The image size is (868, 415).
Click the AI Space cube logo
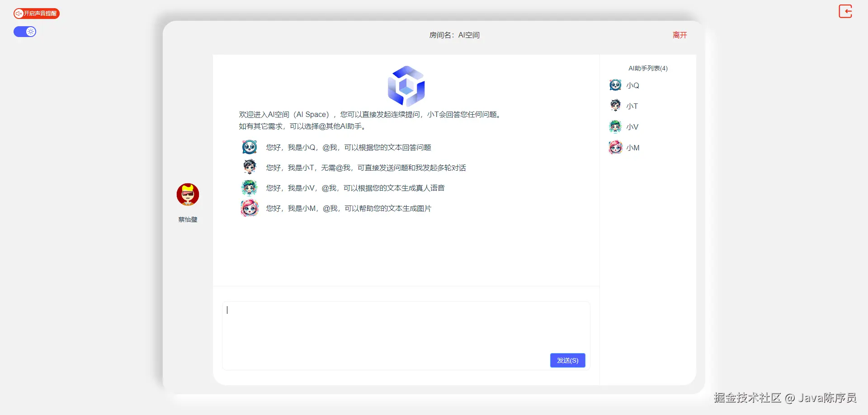click(406, 85)
